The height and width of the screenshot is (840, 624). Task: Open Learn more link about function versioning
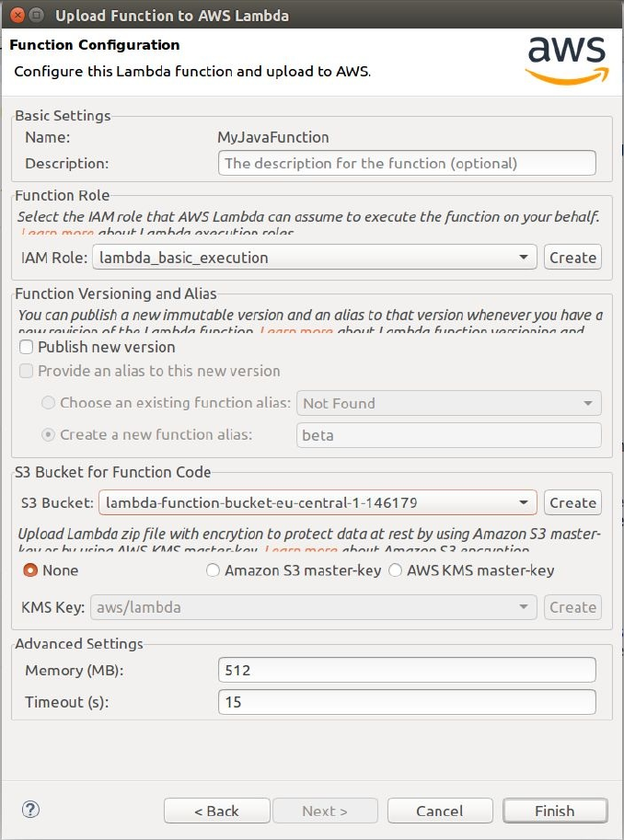(295, 330)
